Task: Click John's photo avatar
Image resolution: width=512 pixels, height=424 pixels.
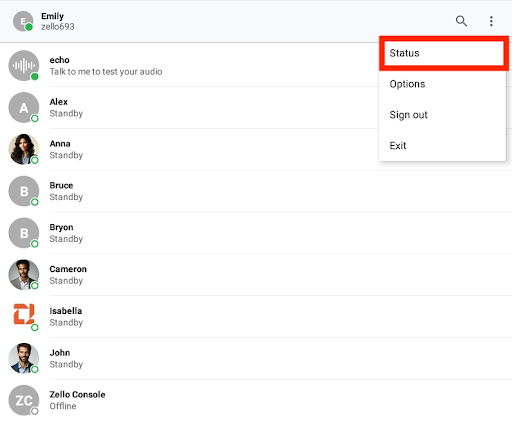Action: tap(24, 358)
